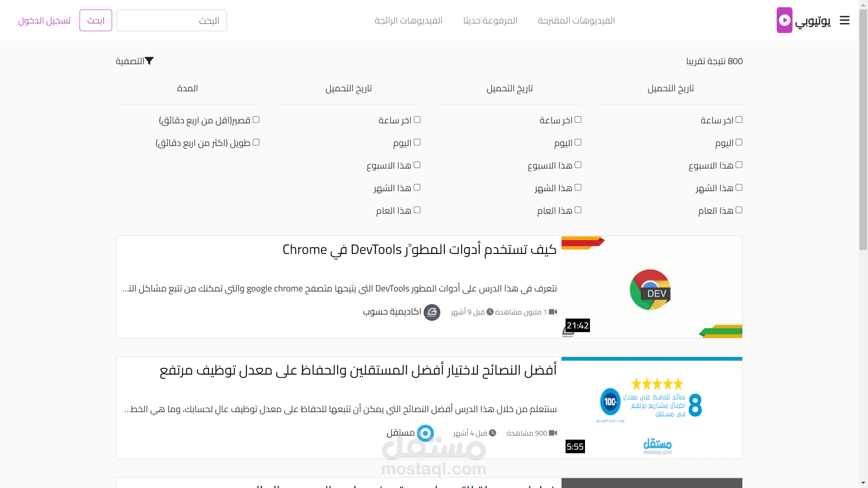Click into the البحث search field
868x488 pixels.
pyautogui.click(x=172, y=21)
